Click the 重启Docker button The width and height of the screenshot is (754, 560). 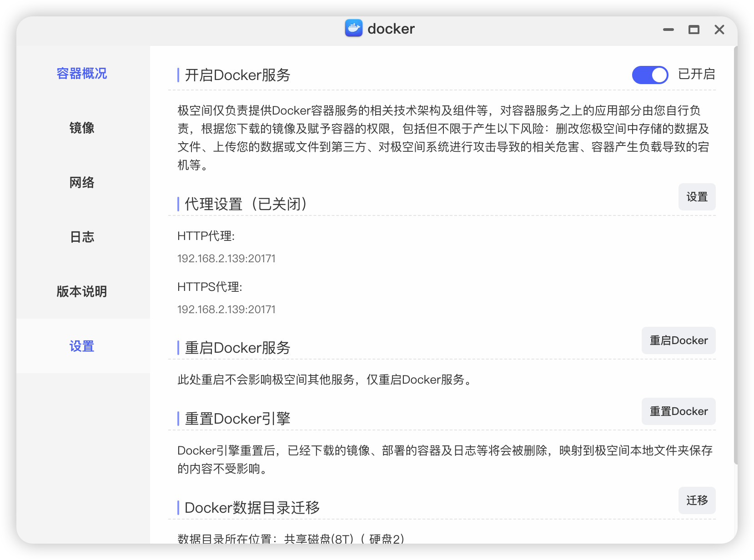tap(679, 340)
